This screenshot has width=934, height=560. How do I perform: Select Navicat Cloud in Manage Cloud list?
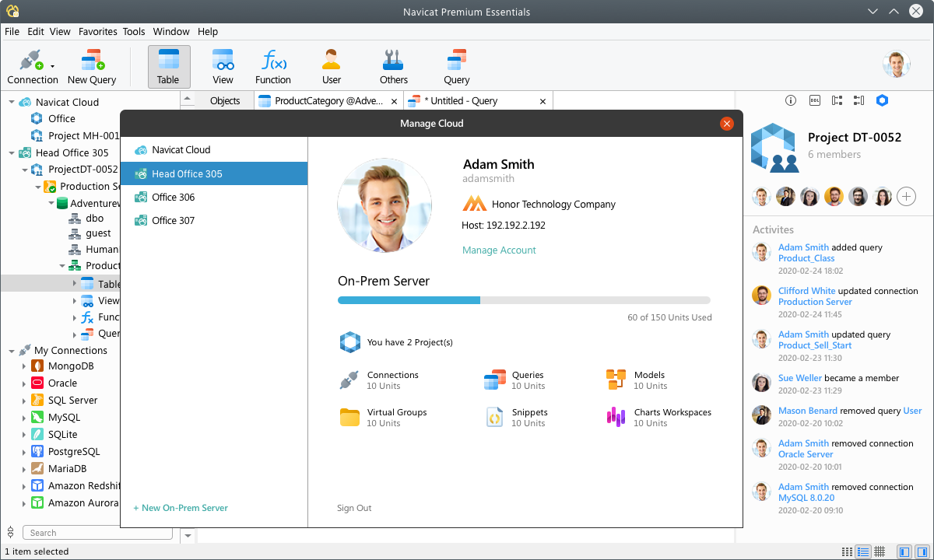click(214, 150)
